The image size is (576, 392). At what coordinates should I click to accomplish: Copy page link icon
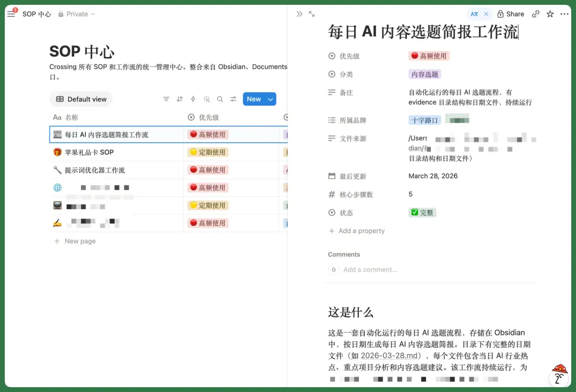[535, 14]
